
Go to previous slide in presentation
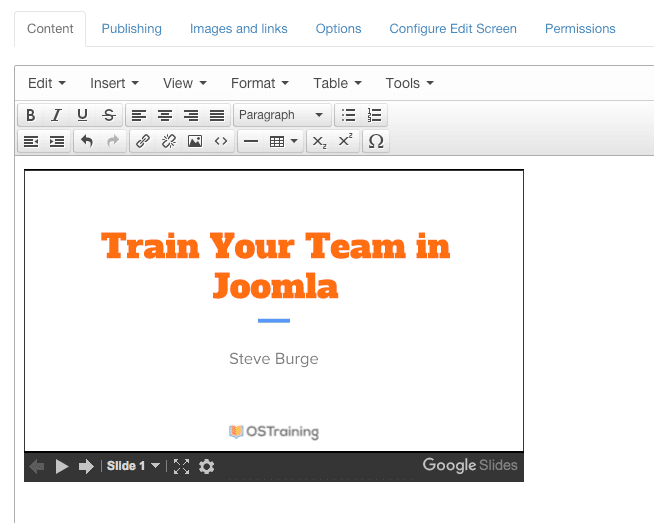point(37,466)
